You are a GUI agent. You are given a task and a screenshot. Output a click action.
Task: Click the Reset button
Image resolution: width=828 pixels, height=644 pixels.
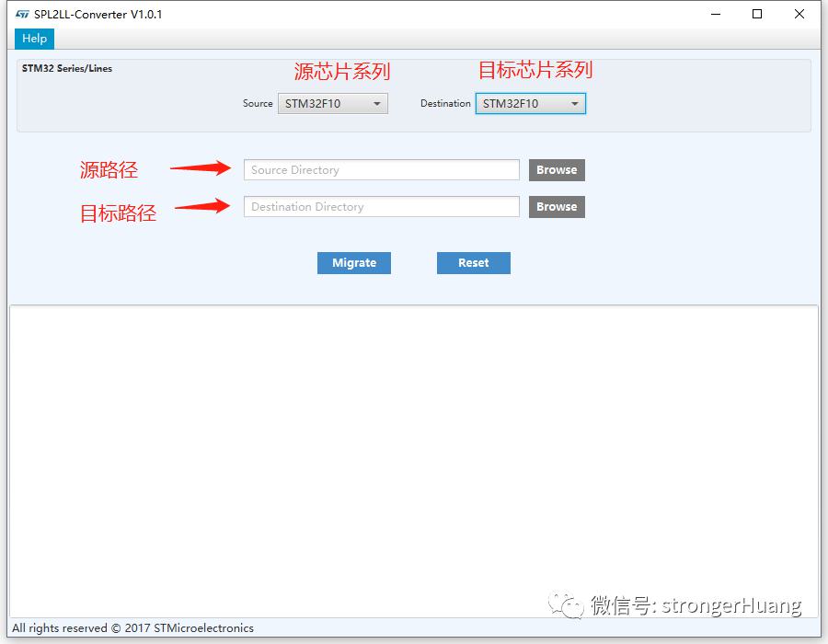click(474, 263)
